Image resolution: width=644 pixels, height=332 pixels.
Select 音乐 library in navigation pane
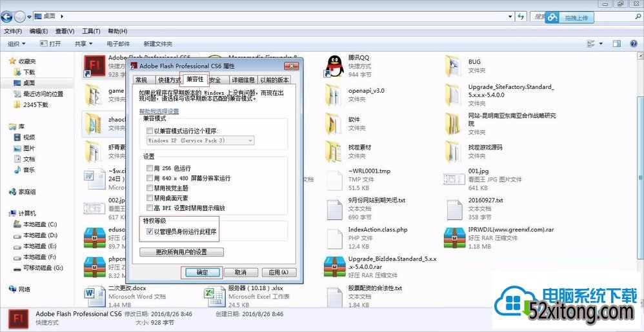coord(25,170)
